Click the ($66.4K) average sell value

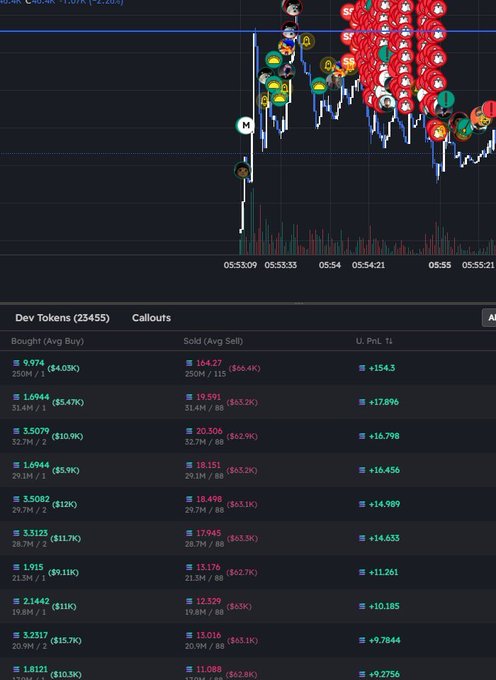(x=245, y=368)
